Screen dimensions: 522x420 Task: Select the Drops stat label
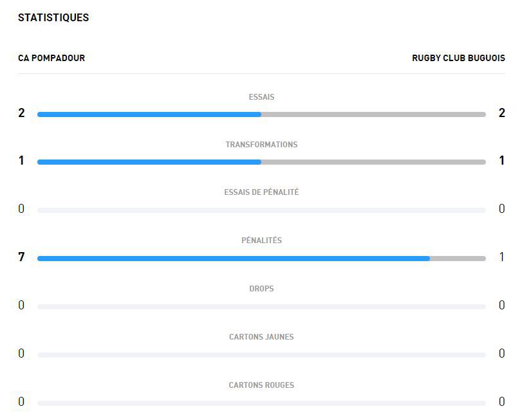pyautogui.click(x=261, y=289)
